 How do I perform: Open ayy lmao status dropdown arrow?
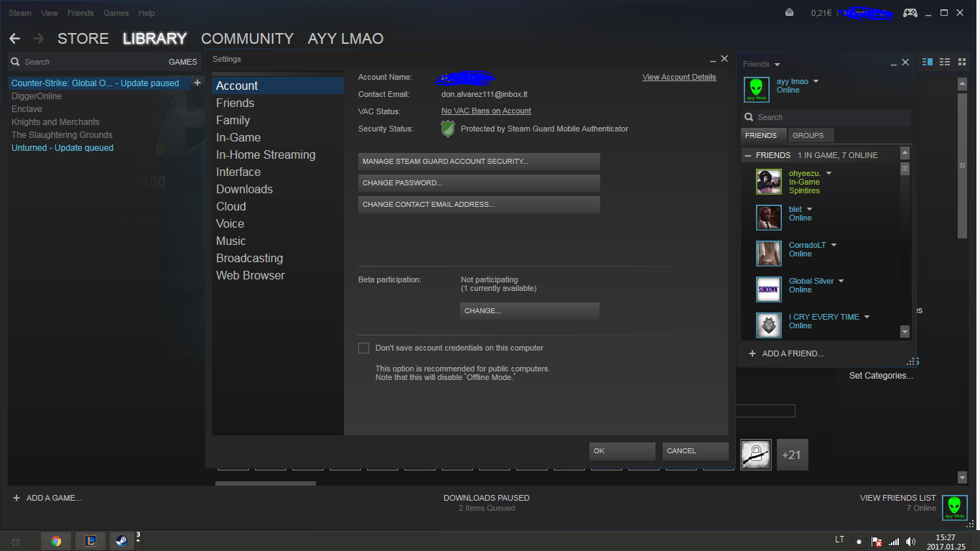816,82
